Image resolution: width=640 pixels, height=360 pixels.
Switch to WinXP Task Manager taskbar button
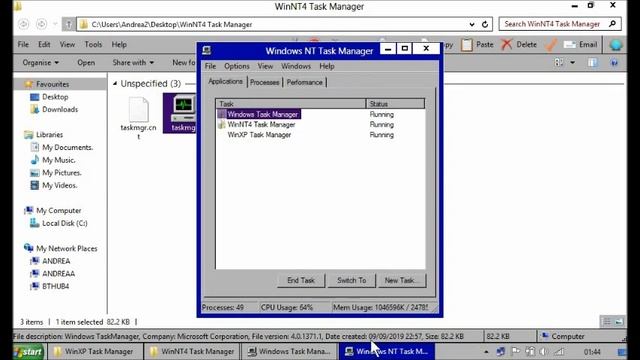95,351
